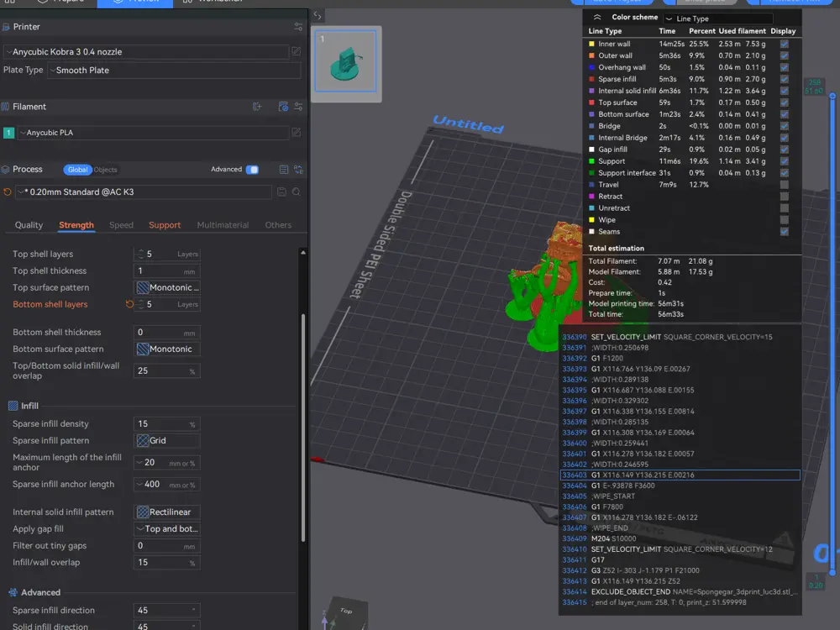The image size is (840, 630).
Task: Open the Plate Type dropdown
Action: [x=174, y=71]
